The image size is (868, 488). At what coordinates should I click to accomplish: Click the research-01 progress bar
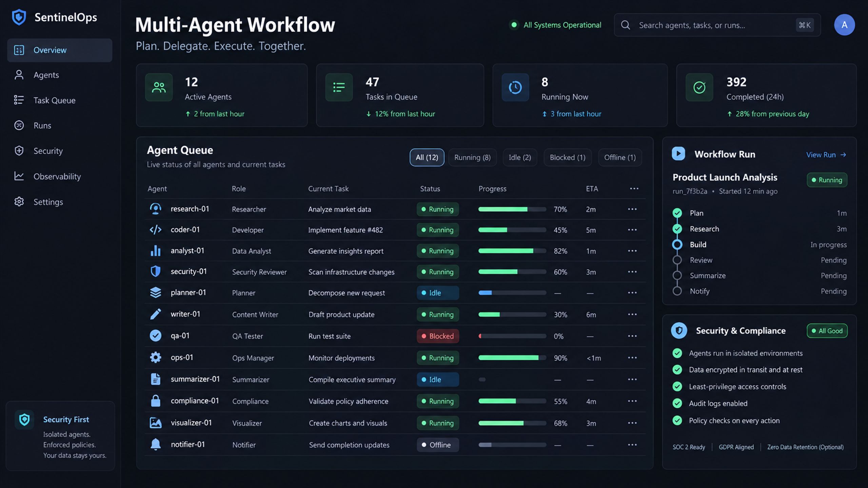pyautogui.click(x=512, y=209)
